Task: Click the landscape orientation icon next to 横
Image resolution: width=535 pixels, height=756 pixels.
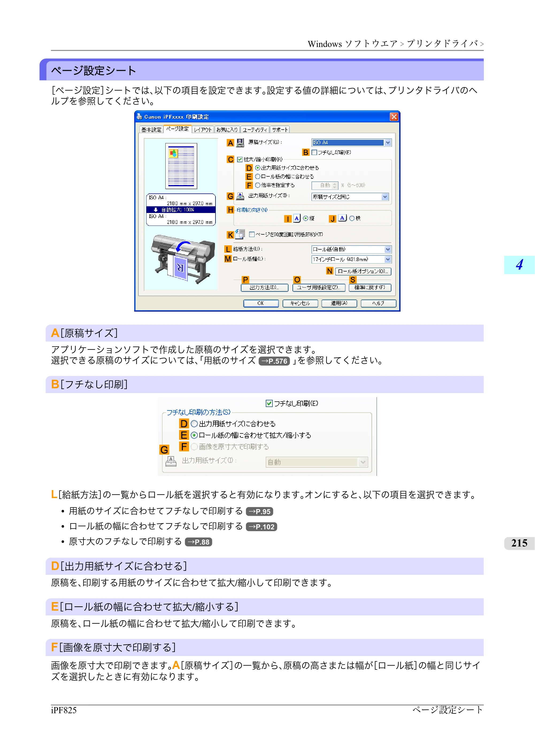Action: [x=342, y=218]
